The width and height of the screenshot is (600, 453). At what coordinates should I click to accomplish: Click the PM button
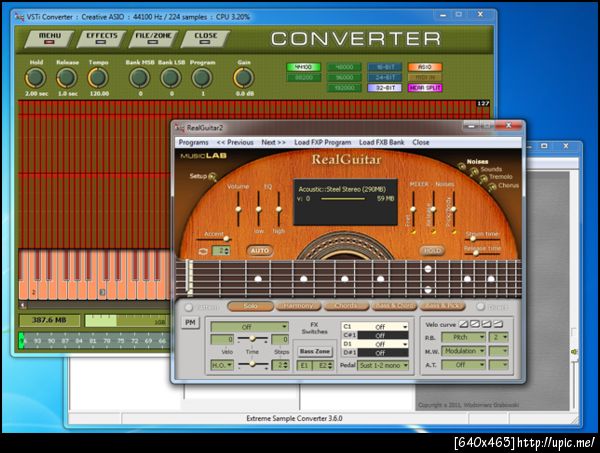pos(190,323)
